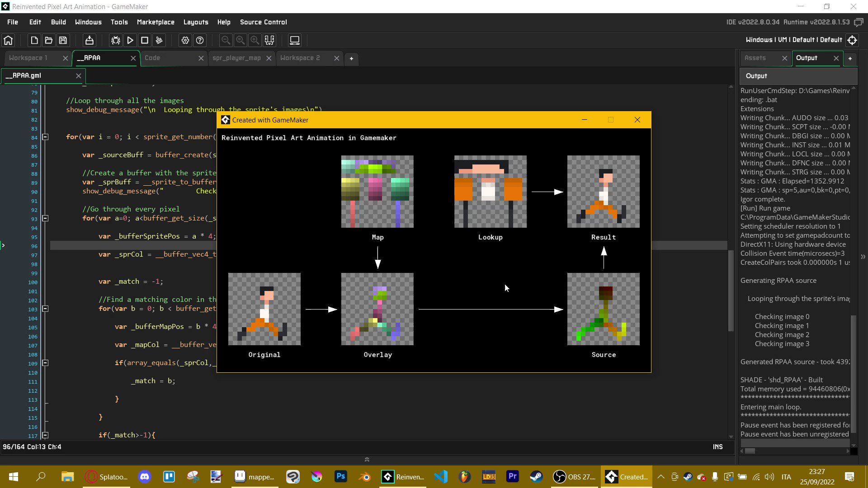Collapse the code block on line 103
868x488 pixels.
[x=45, y=309]
